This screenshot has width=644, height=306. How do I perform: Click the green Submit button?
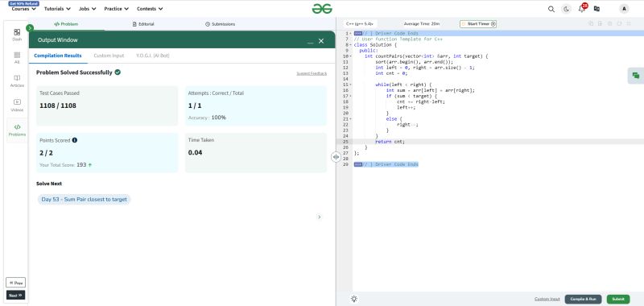tap(618, 299)
